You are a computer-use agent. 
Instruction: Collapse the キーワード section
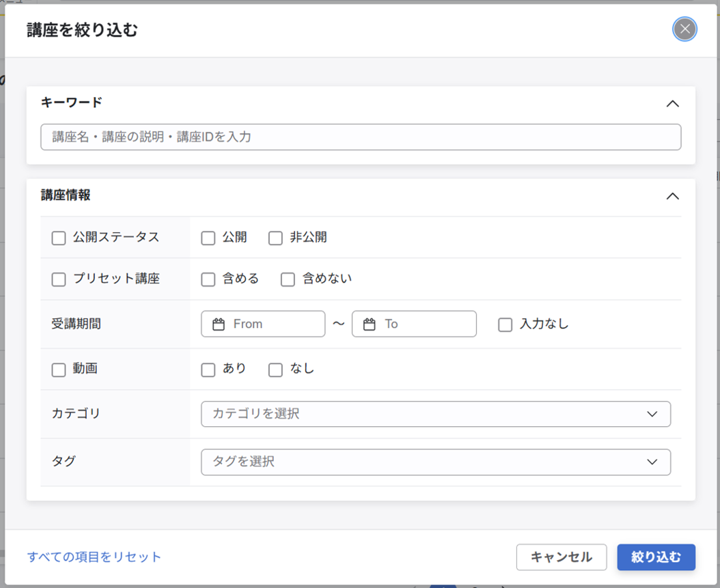click(673, 103)
